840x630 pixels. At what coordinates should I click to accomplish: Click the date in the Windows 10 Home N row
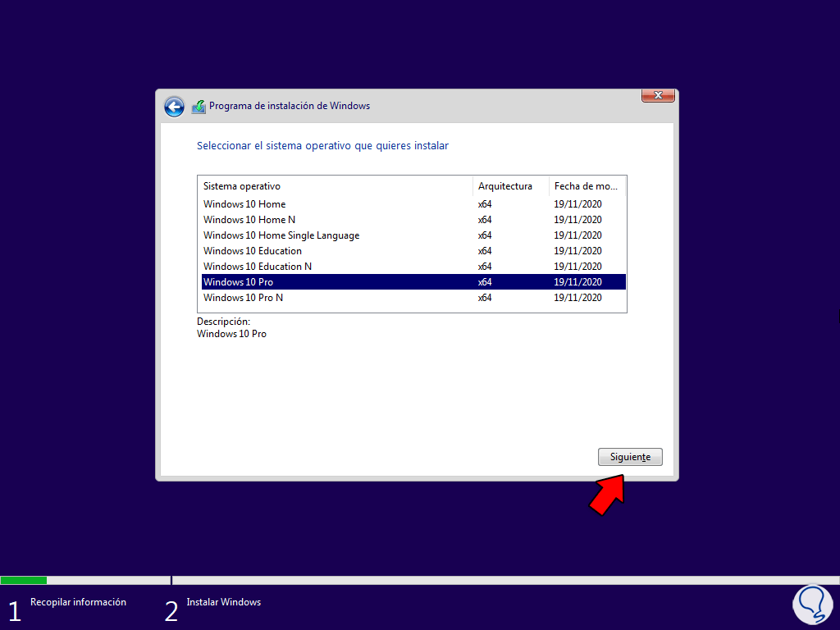point(577,220)
